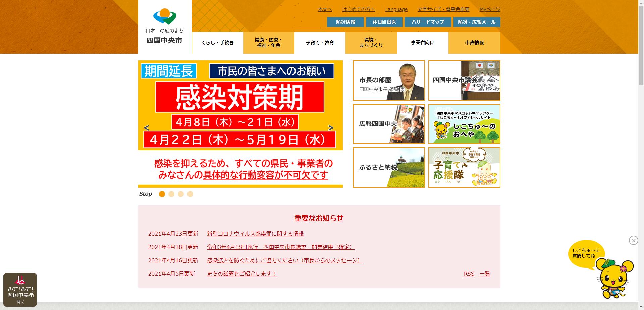Image resolution: width=644 pixels, height=310 pixels.
Task: Click the ハザードマップ button
Action: click(428, 22)
